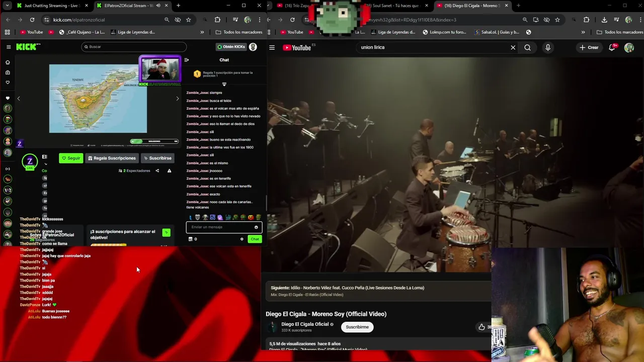This screenshot has width=644, height=362.
Task: Open Café Quijano bookmark
Action: click(82, 32)
